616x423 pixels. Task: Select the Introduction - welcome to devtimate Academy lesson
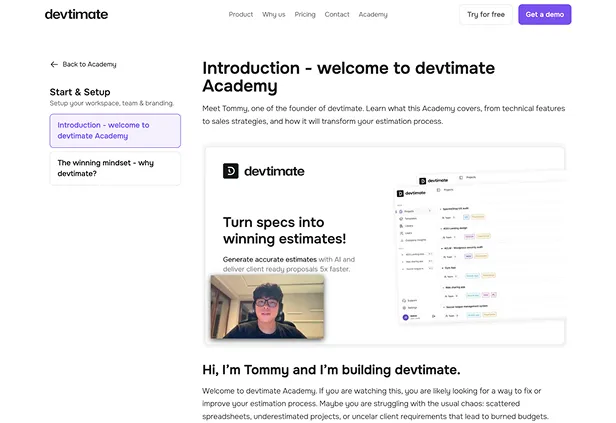(115, 130)
